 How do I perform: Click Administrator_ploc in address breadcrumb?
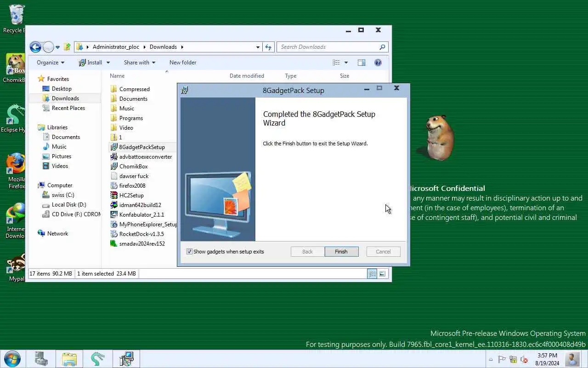click(115, 47)
